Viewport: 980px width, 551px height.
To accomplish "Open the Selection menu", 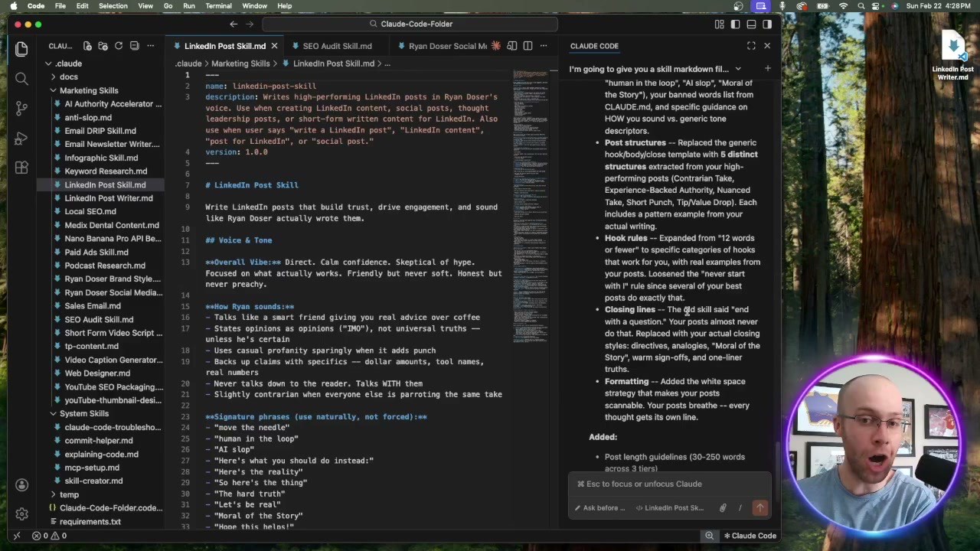I will [113, 6].
